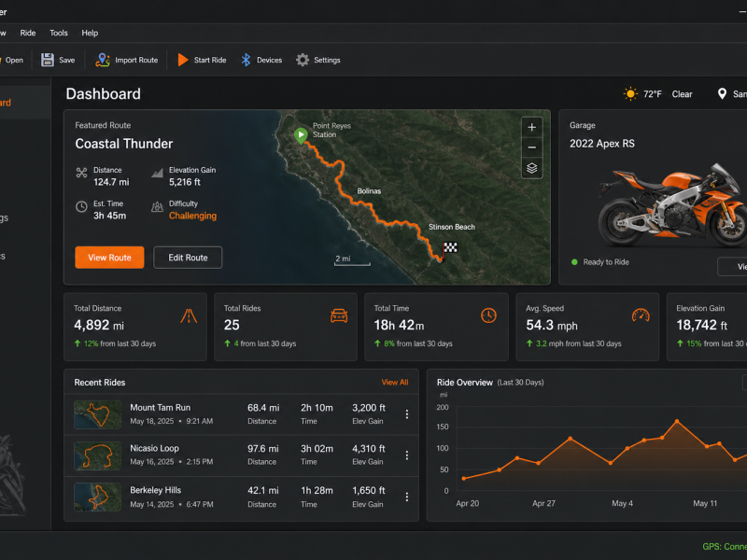The height and width of the screenshot is (560, 747).
Task: Open the Tools menu
Action: [x=59, y=33]
